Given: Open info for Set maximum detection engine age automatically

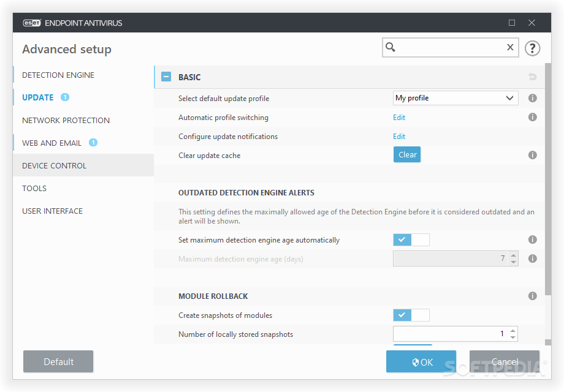Looking at the screenshot, I should coord(532,239).
